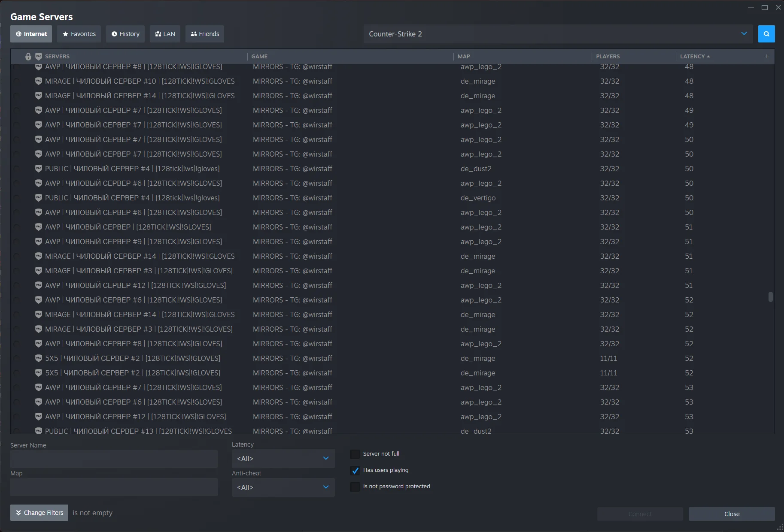
Task: Click VAC shield on MIRAGE #14 latency 48 row
Action: click(x=39, y=96)
